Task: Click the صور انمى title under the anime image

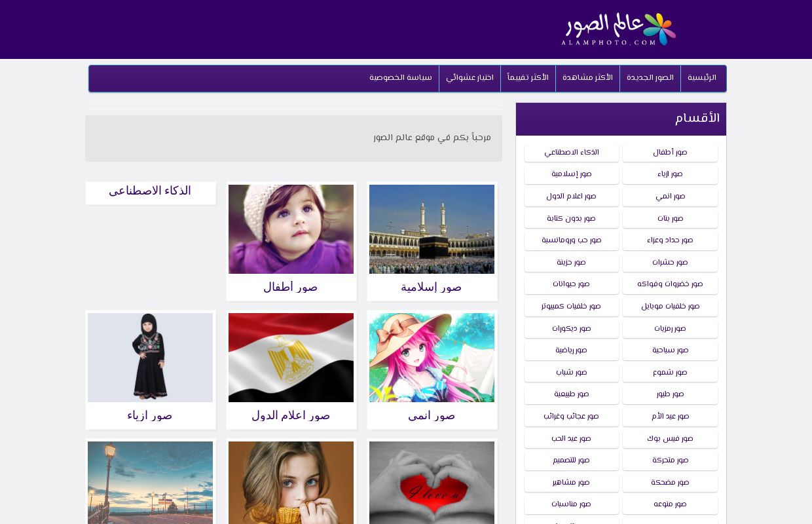Action: point(432,416)
